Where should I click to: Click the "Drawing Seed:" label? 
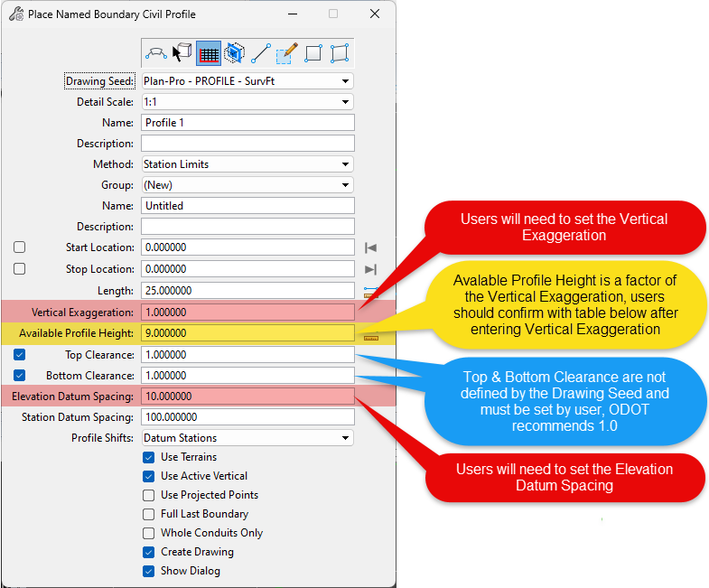[x=100, y=81]
